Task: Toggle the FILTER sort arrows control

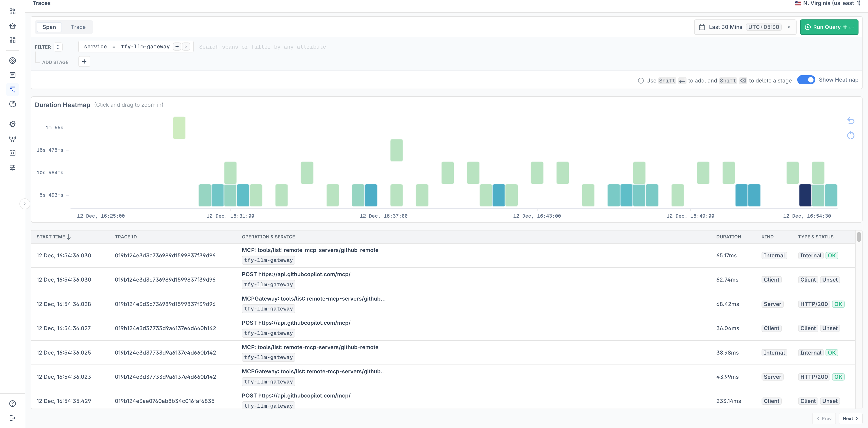Action: [58, 47]
